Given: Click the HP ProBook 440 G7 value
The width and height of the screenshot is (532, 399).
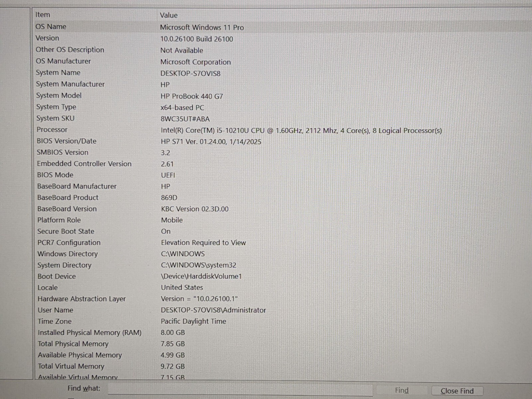Looking at the screenshot, I should click(192, 96).
